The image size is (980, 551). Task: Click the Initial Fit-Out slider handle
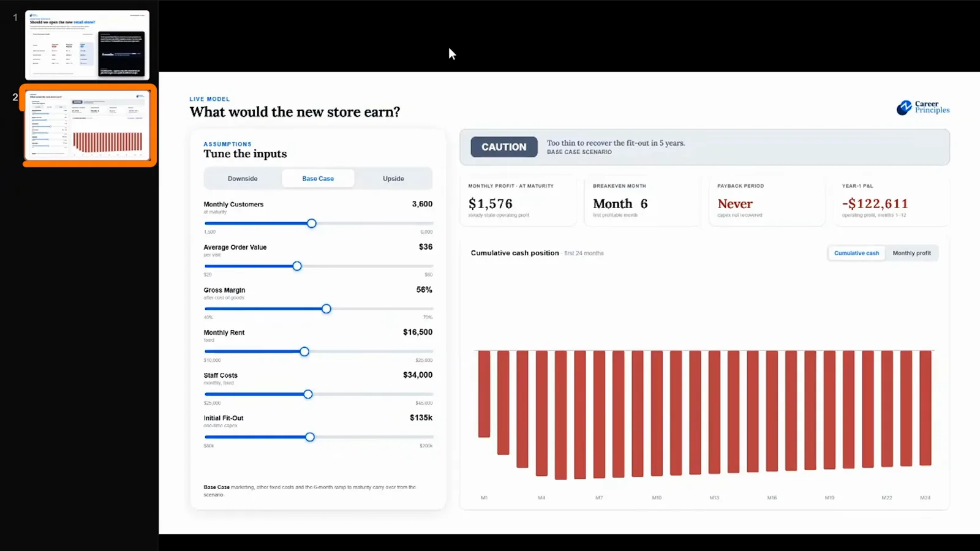310,437
